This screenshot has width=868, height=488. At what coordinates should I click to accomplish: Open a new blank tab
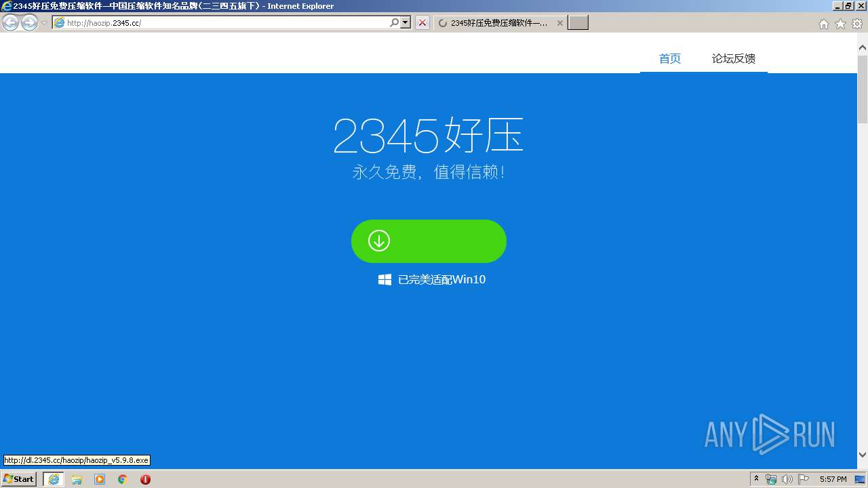[x=578, y=23]
